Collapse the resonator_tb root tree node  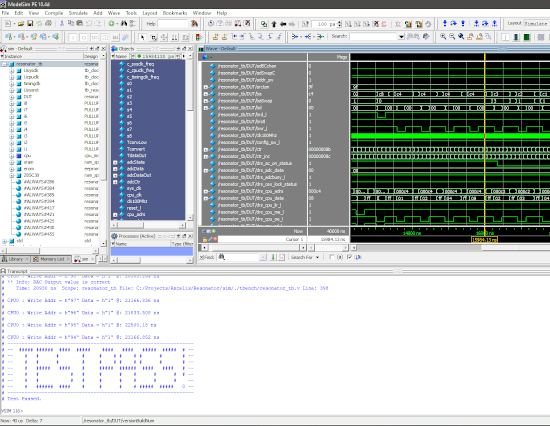click(4, 64)
